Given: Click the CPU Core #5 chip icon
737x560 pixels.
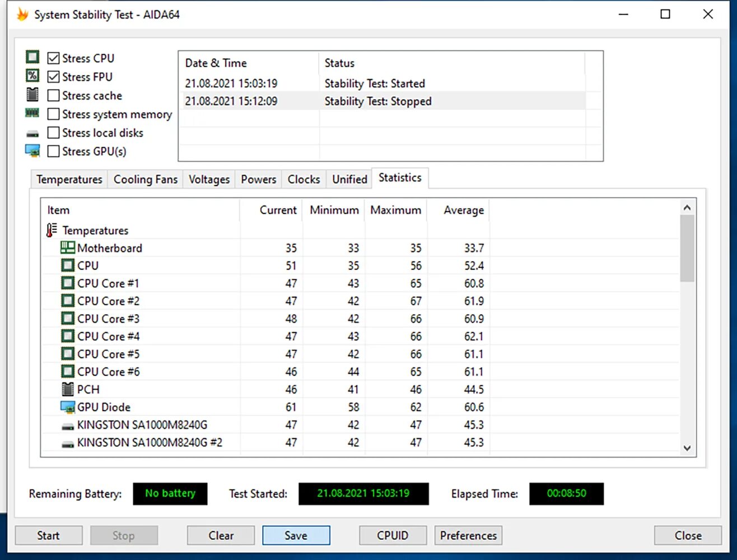Looking at the screenshot, I should [68, 354].
